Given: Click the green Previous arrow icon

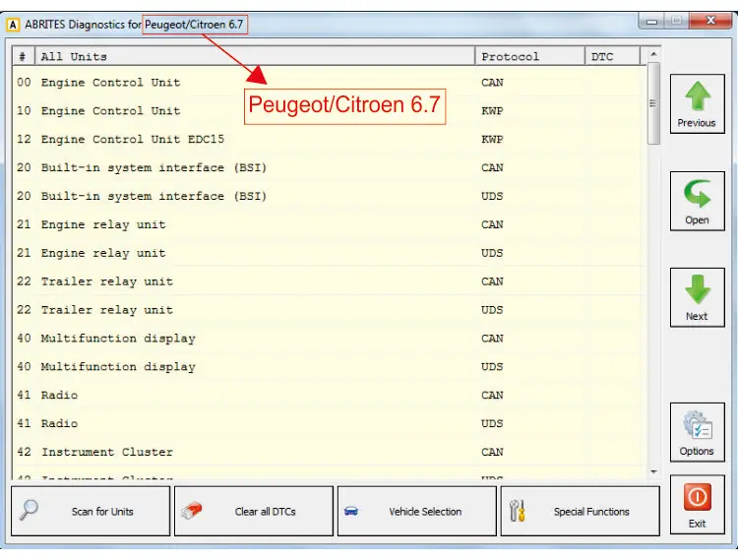Looking at the screenshot, I should click(697, 96).
